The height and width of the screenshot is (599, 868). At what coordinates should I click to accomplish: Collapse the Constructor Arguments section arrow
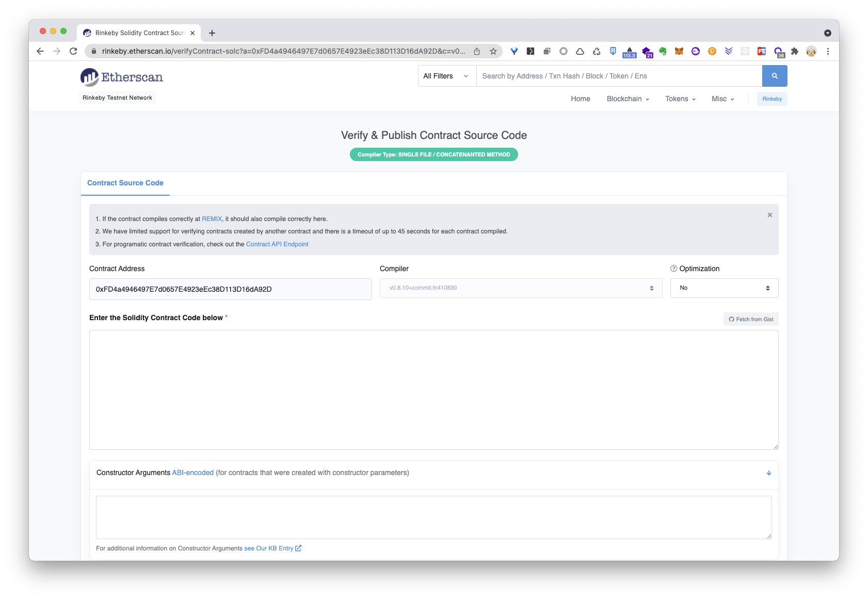pyautogui.click(x=768, y=473)
